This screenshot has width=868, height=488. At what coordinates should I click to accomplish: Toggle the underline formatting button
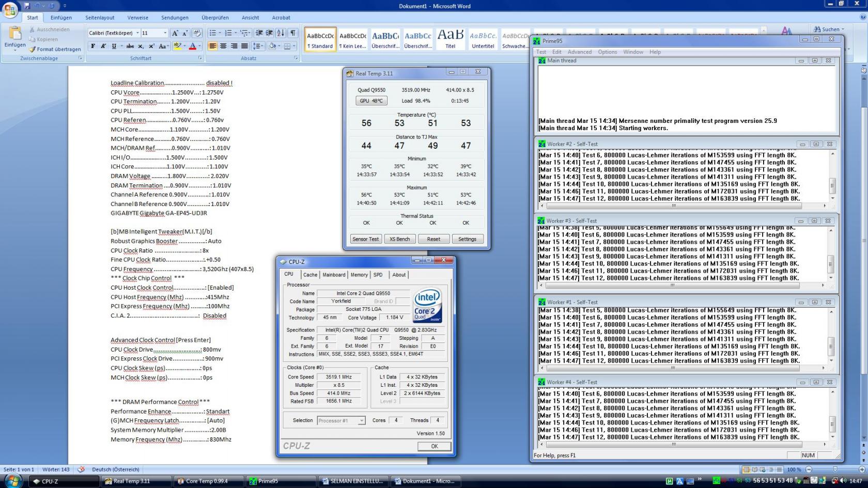(x=114, y=46)
